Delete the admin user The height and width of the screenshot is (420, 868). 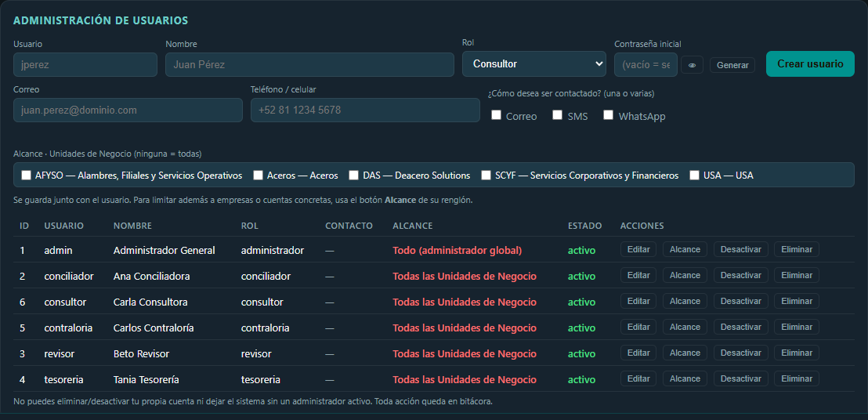(797, 249)
